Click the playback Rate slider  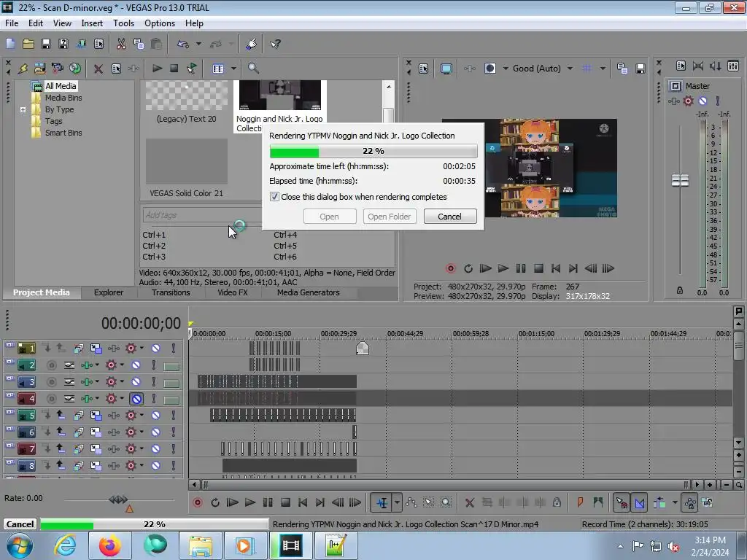pos(118,499)
